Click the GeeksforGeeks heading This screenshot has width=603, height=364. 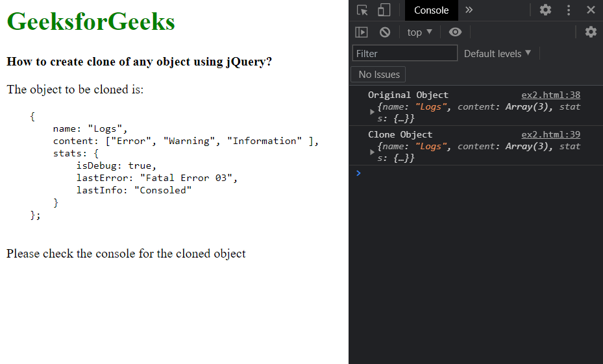pyautogui.click(x=91, y=21)
